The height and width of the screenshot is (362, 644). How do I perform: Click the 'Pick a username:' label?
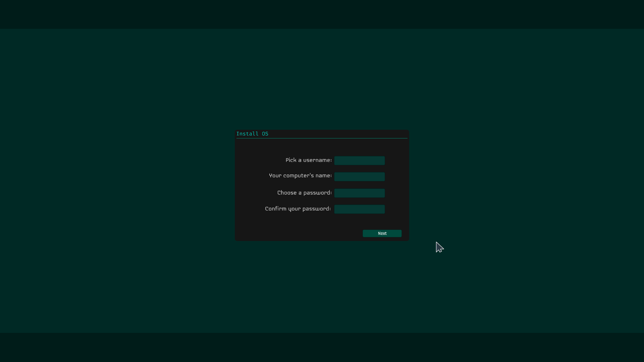click(x=308, y=160)
